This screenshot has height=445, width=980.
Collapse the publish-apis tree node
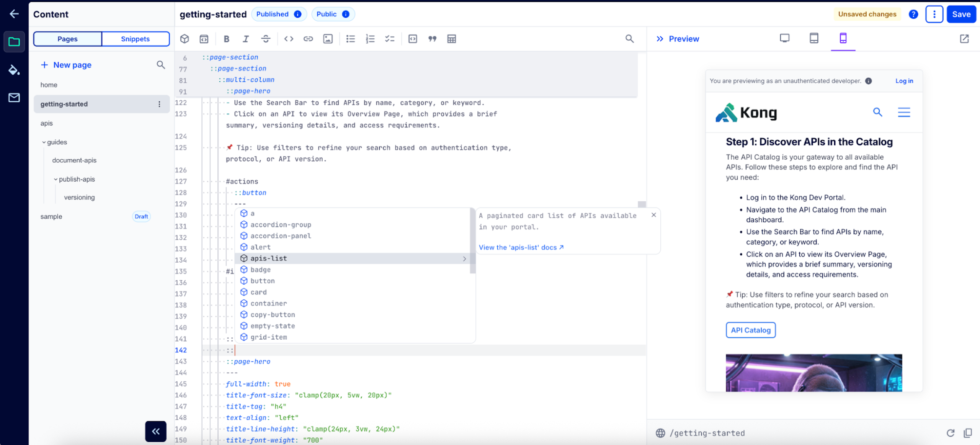(56, 179)
